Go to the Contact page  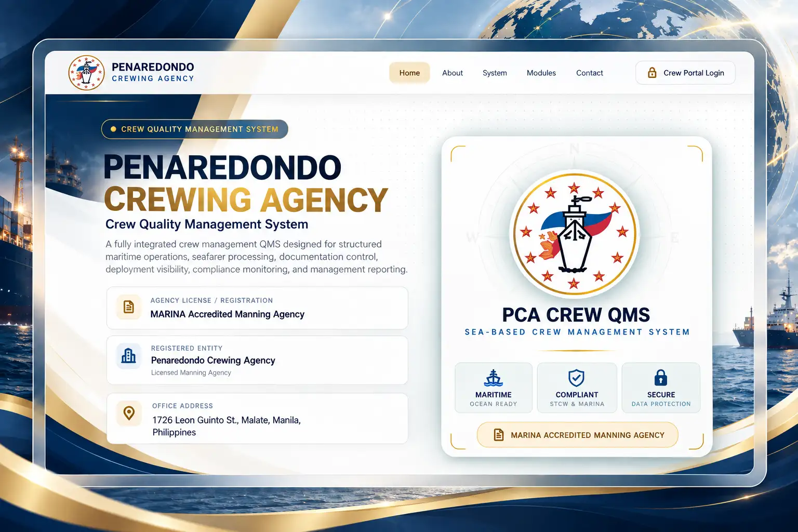tap(590, 73)
